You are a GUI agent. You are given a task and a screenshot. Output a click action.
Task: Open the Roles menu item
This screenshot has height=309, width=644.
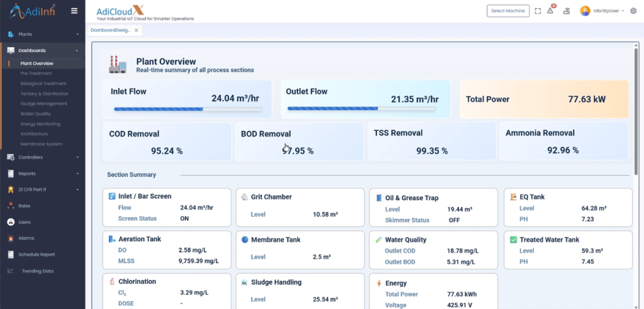[x=25, y=206]
